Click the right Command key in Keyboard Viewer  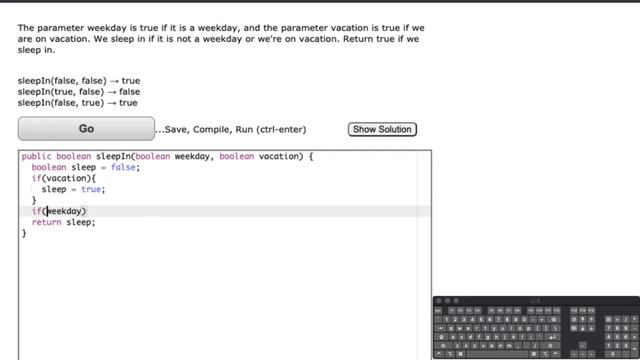(534, 354)
